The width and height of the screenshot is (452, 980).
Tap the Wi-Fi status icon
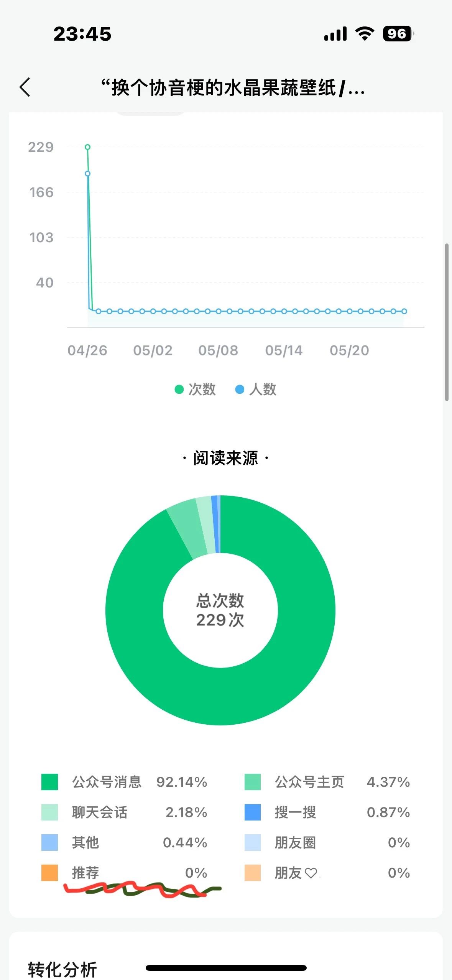(365, 33)
